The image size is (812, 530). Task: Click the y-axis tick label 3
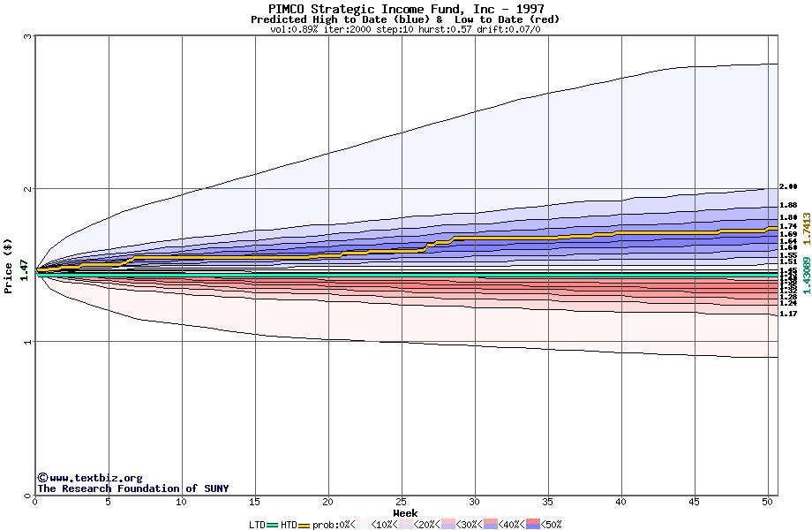28,35
